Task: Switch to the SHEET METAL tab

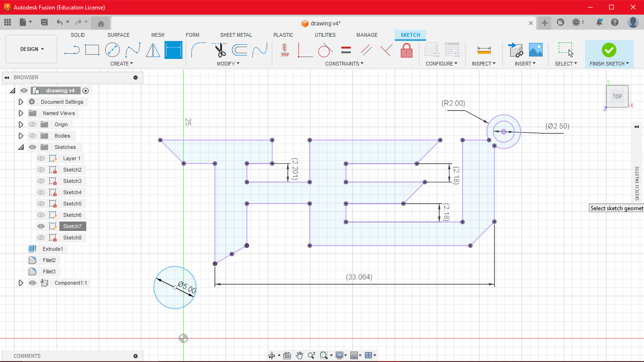Action: [x=236, y=35]
